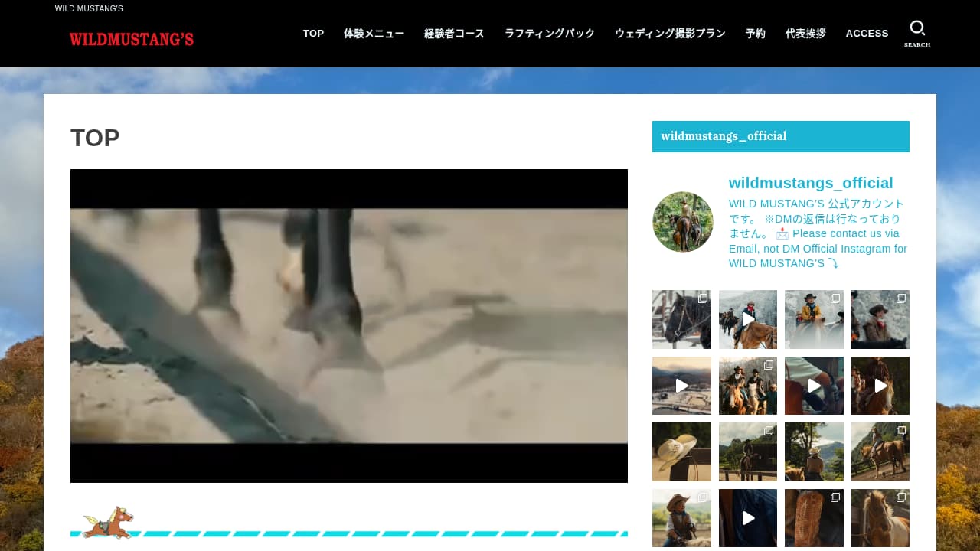The height and width of the screenshot is (551, 980).
Task: Click the cartoon horse mascot icon
Action: [x=108, y=522]
